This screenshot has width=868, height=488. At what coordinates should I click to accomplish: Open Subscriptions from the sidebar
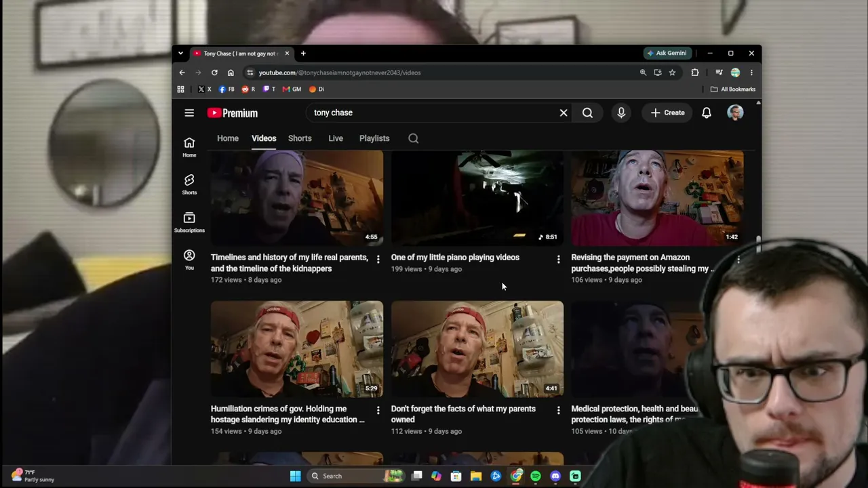click(x=189, y=222)
